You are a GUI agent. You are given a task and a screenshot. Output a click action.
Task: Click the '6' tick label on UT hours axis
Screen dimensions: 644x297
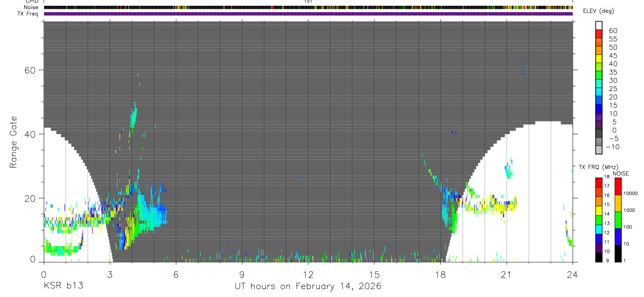[x=176, y=274]
